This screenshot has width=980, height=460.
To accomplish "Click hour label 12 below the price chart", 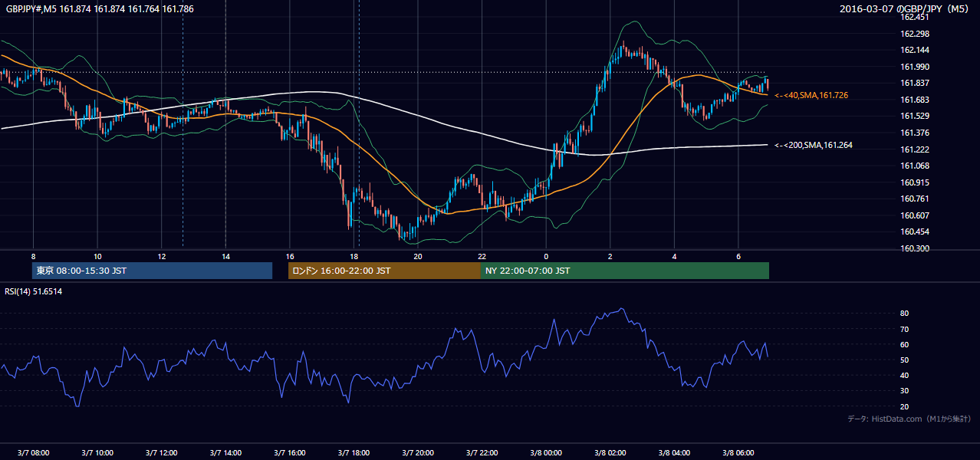I will tap(161, 256).
